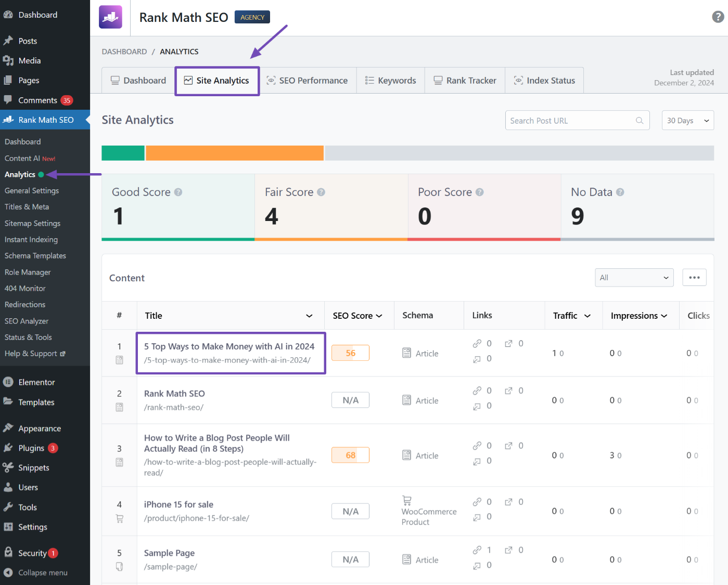Switch to the Site Analytics tab
Screen dimensions: 728x585
point(217,81)
